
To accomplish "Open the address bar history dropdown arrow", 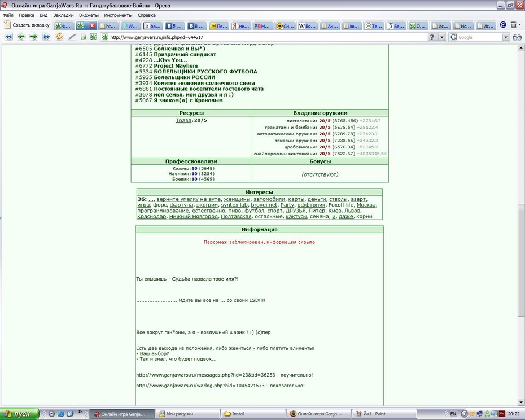I will [x=442, y=37].
